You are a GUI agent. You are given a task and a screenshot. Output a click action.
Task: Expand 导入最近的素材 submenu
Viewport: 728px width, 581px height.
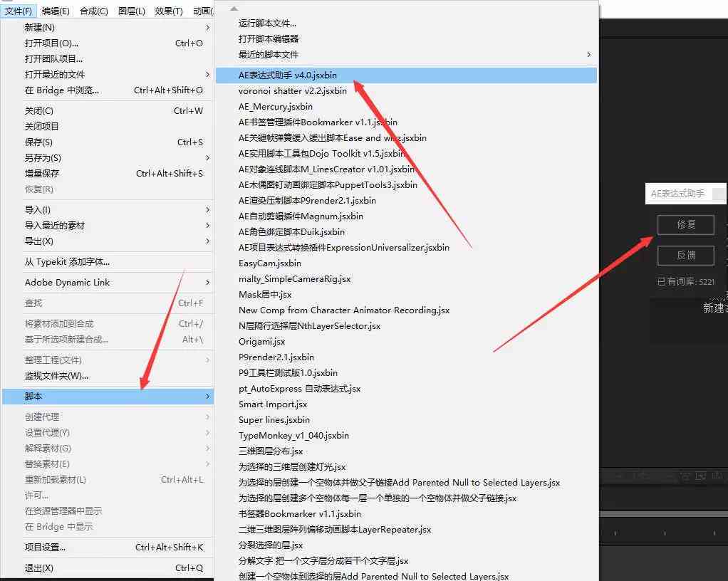tap(108, 226)
